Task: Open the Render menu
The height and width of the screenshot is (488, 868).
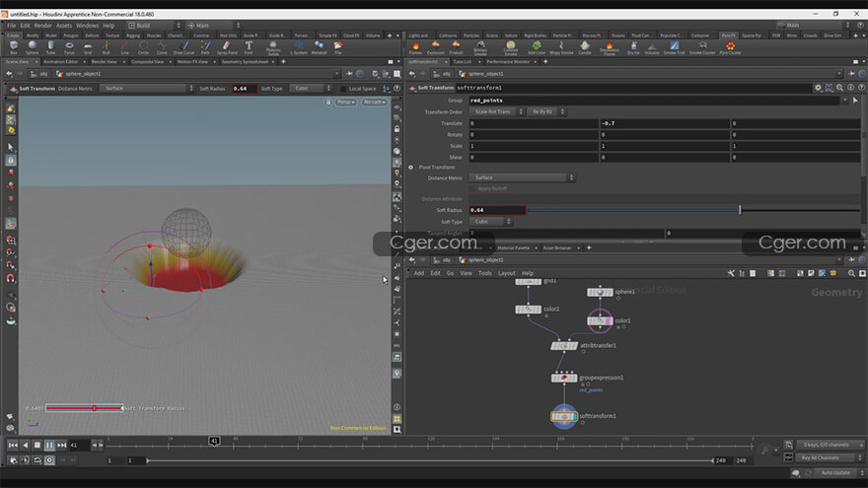Action: pyautogui.click(x=42, y=26)
